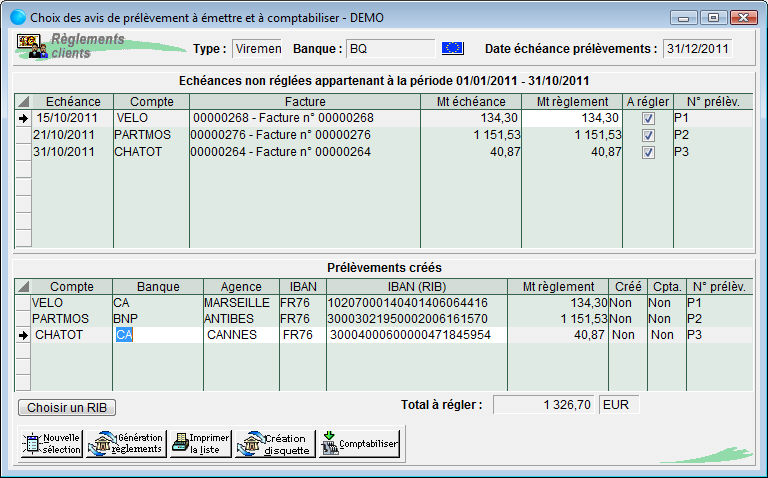Click the Mt échéance column header
Image resolution: width=768 pixels, height=478 pixels.
coord(471,101)
